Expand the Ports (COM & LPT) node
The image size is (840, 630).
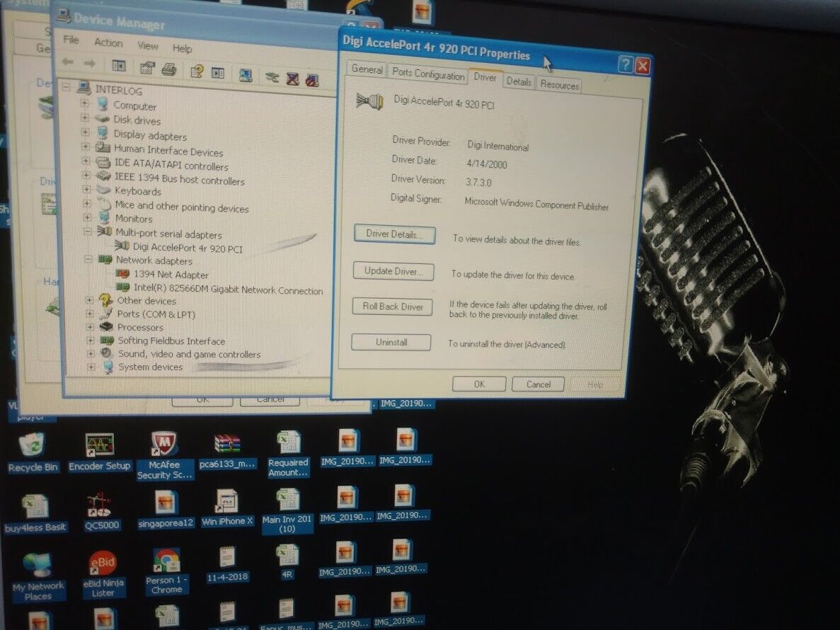[x=89, y=314]
